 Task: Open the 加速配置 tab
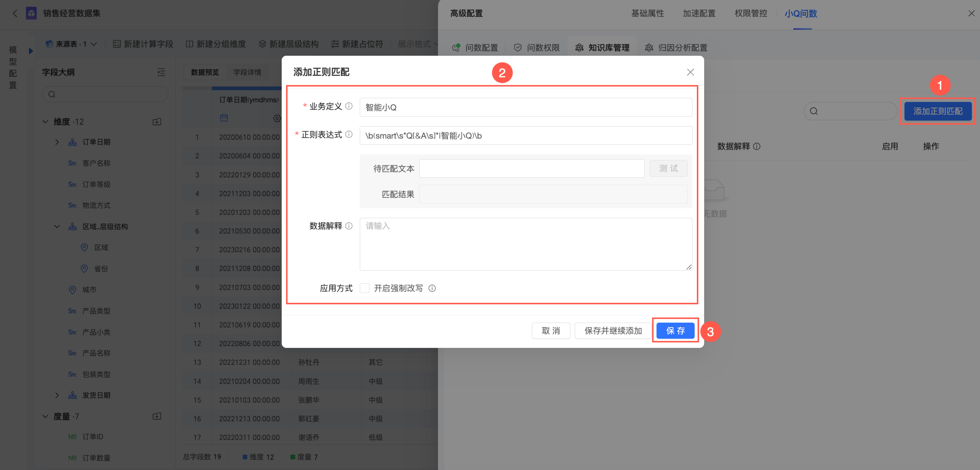click(x=699, y=14)
